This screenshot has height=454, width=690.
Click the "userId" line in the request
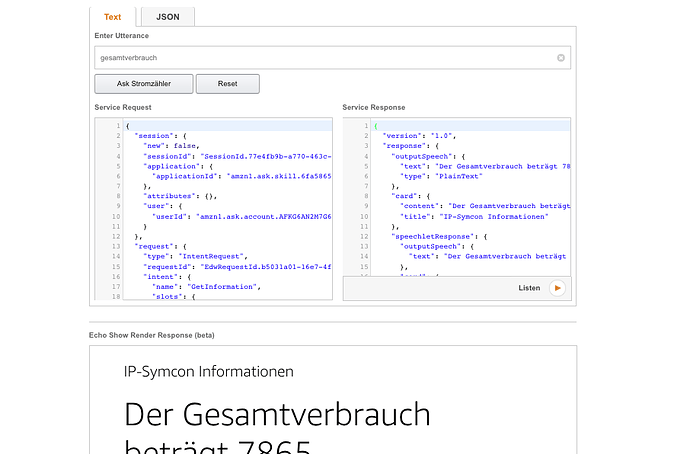[x=242, y=216]
